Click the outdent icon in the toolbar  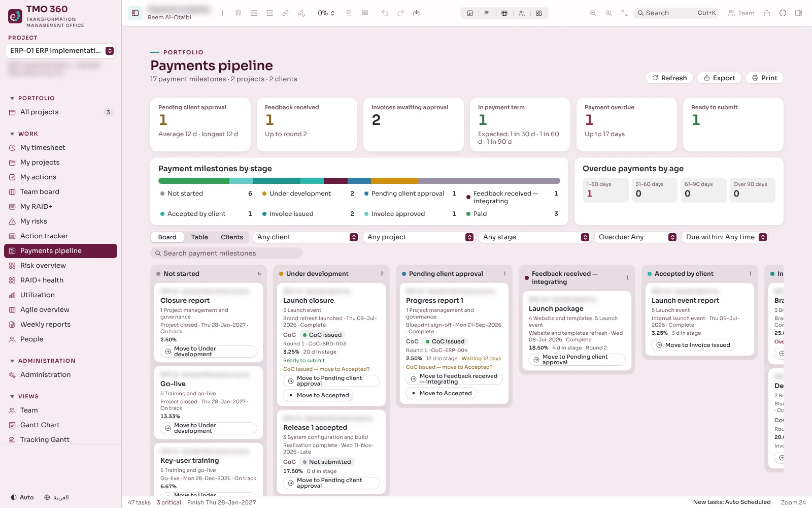(254, 13)
